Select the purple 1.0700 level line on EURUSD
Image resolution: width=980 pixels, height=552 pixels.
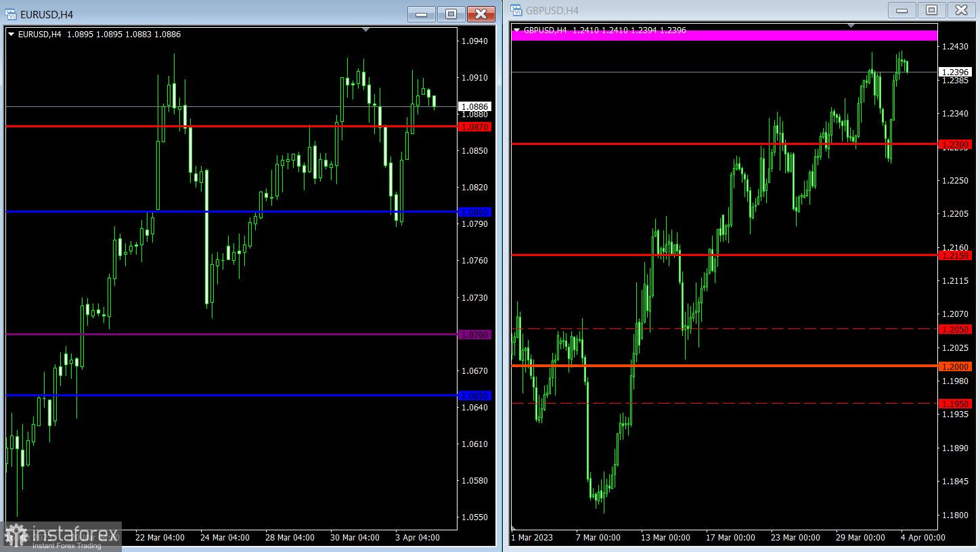[231, 334]
